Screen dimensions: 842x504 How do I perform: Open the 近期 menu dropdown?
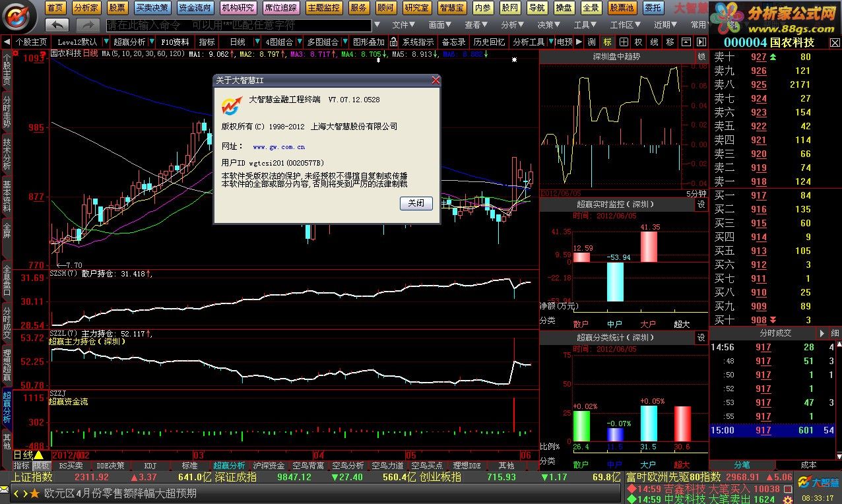coord(666,25)
